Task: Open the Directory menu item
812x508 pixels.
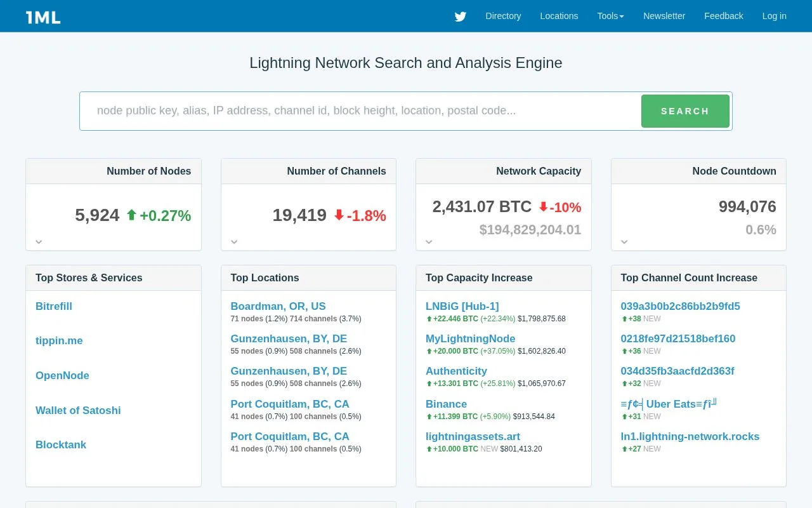Action: coord(503,16)
